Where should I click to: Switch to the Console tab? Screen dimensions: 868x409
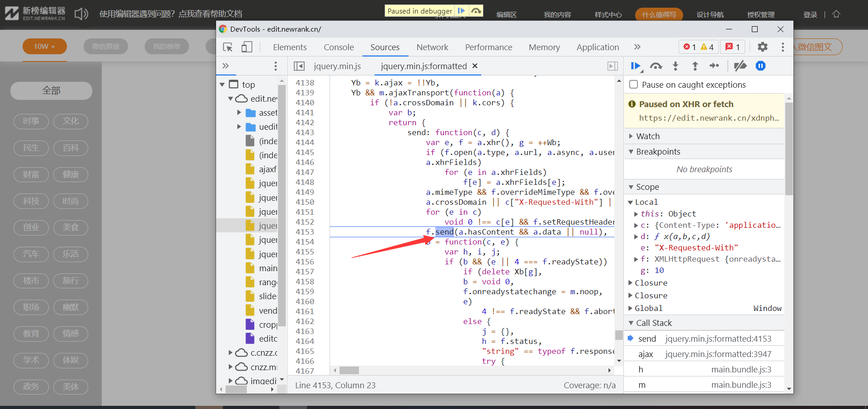coord(339,47)
